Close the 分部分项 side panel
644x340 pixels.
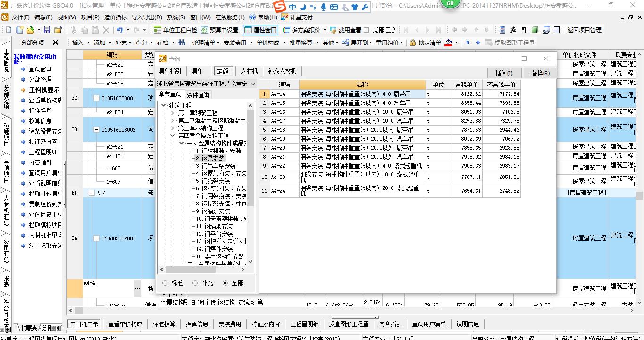[x=55, y=42]
